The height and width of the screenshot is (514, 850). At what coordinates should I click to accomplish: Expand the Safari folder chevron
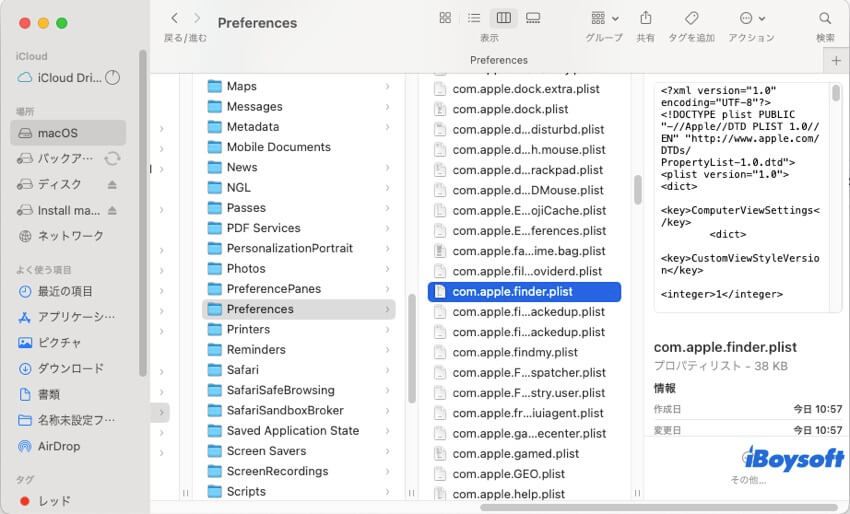[x=388, y=370]
